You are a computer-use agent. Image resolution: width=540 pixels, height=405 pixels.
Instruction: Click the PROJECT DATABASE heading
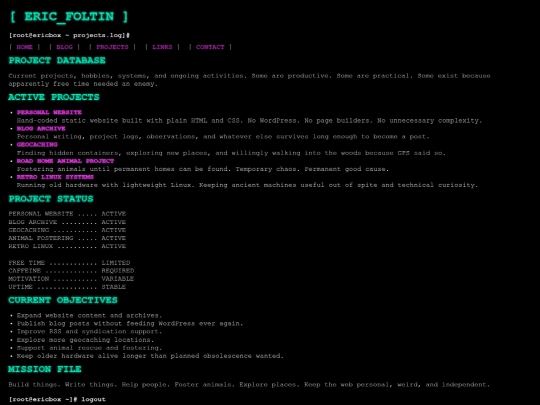(x=57, y=61)
